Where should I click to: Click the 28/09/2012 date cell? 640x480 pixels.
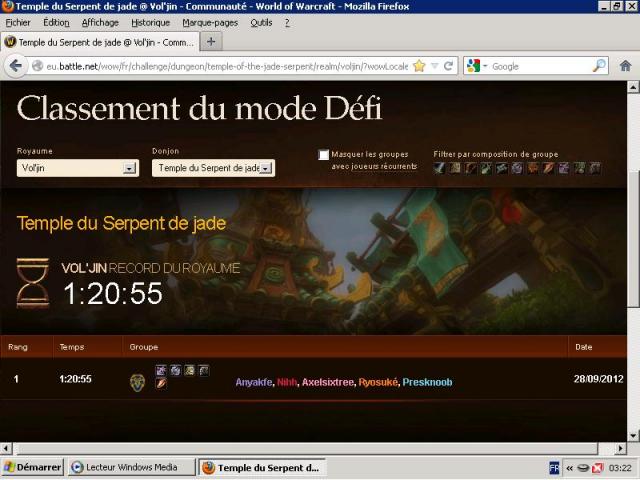pos(598,379)
